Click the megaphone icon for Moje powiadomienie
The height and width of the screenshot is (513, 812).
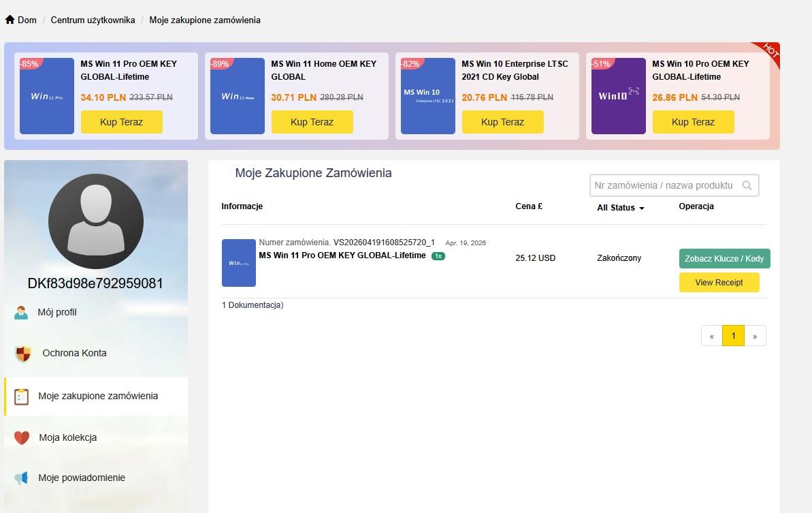[x=22, y=478]
